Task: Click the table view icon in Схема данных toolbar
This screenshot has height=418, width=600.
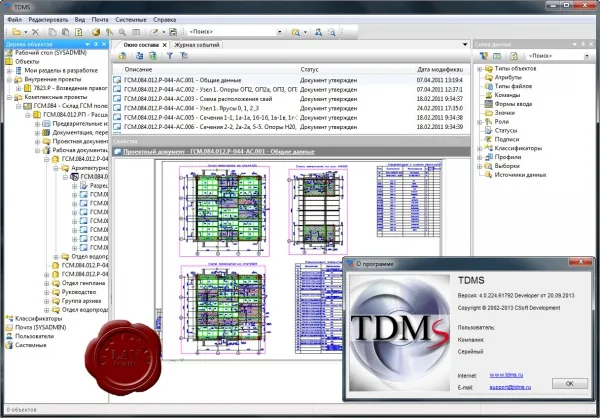Action: [x=497, y=56]
